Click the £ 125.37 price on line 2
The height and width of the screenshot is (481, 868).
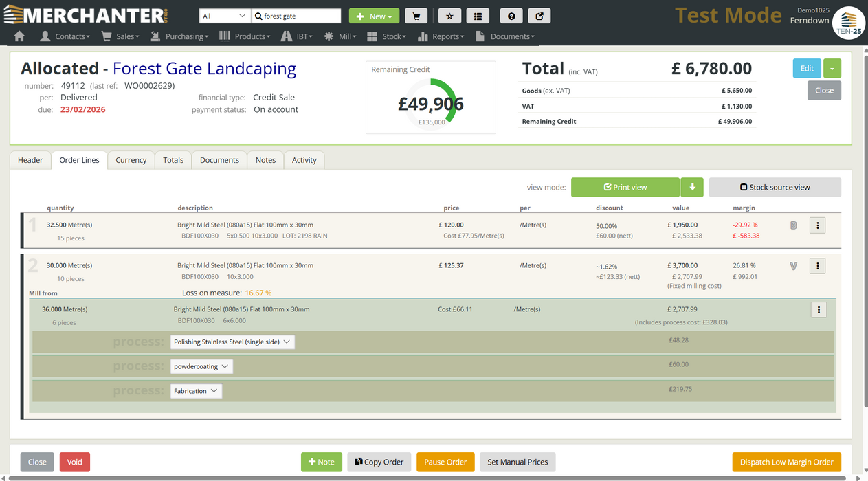click(451, 265)
